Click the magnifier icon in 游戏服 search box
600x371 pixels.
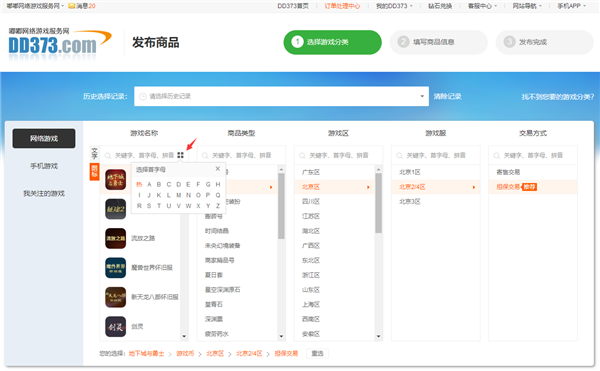pos(399,156)
